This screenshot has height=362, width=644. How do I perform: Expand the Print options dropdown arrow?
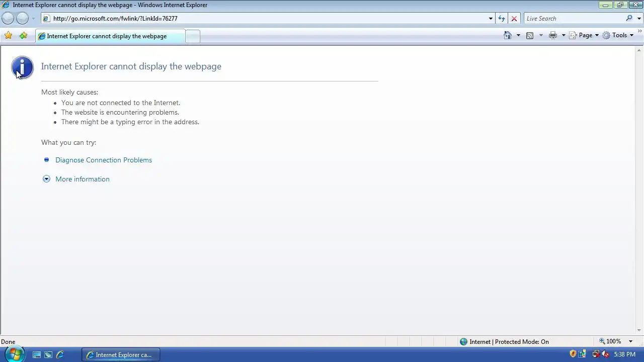[x=563, y=35]
